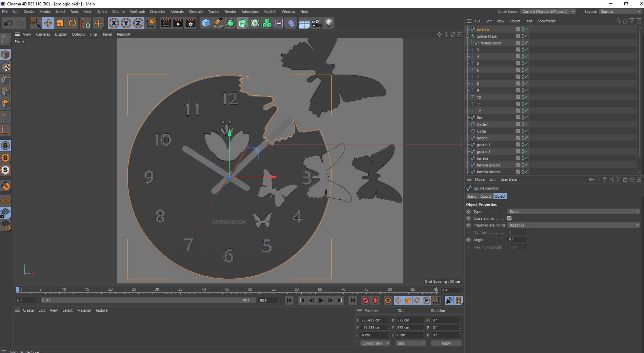This screenshot has width=644, height=353.
Task: Open the Redshift main menu
Action: point(270,12)
